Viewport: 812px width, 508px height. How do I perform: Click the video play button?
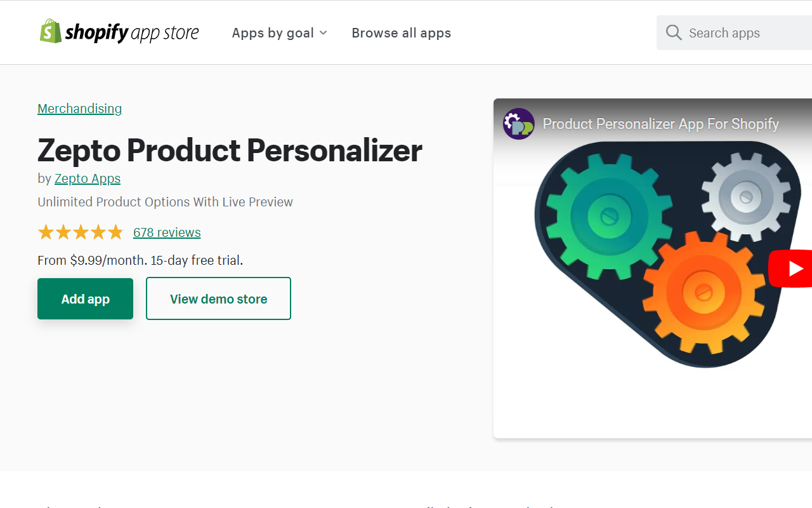(796, 268)
